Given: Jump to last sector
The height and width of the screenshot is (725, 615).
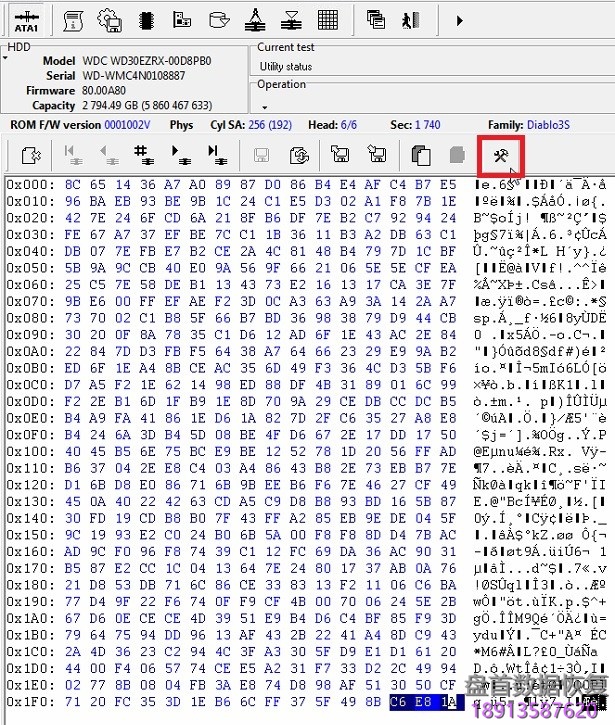Looking at the screenshot, I should (217, 155).
